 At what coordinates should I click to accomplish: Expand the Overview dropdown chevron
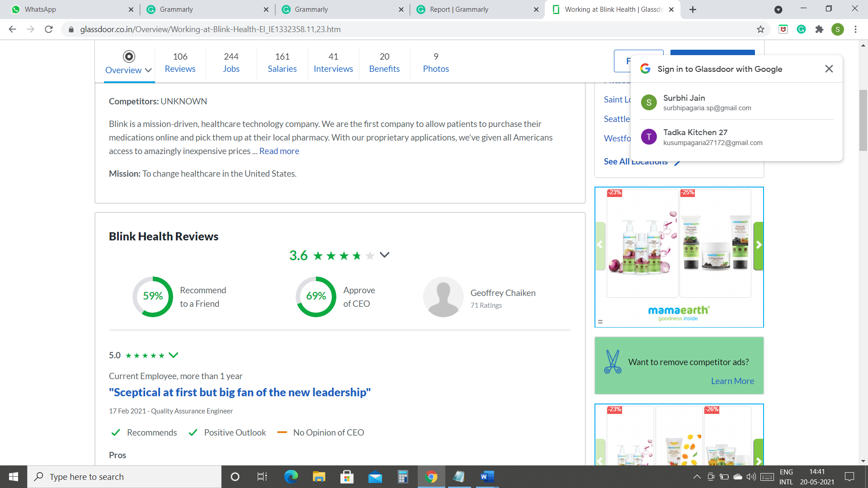click(x=148, y=70)
